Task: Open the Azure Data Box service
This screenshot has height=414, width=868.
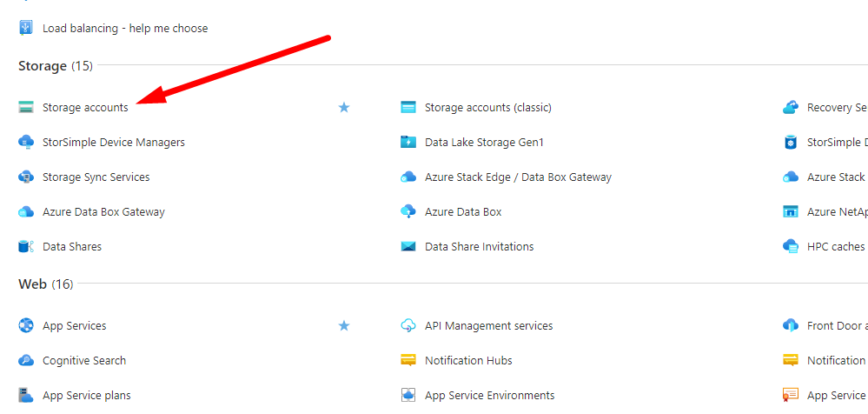Action: (x=463, y=212)
